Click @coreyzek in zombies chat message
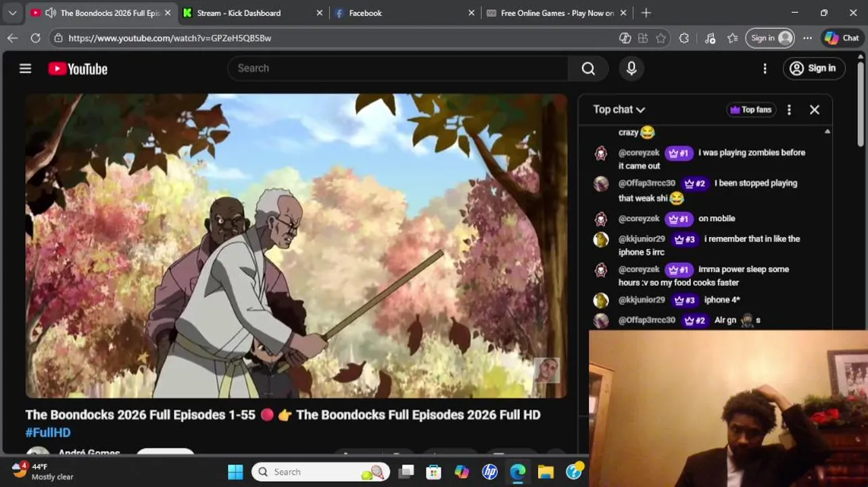The width and height of the screenshot is (868, 487). (639, 153)
